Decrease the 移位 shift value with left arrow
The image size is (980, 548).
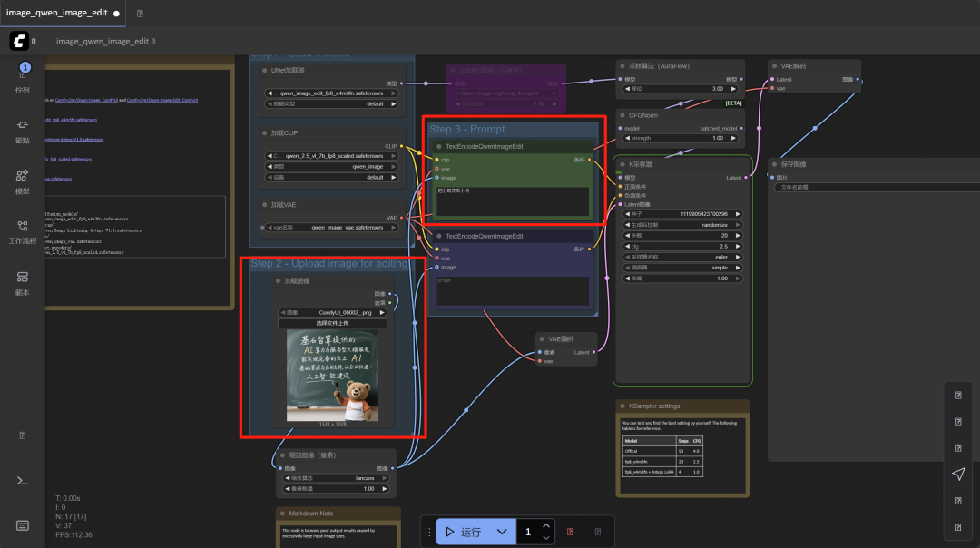coord(628,89)
